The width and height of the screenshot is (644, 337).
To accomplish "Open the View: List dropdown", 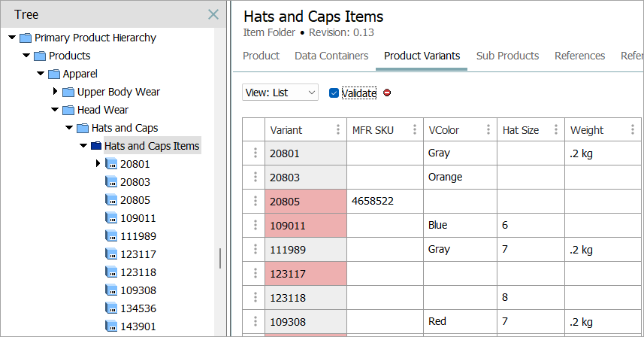I will (x=280, y=93).
